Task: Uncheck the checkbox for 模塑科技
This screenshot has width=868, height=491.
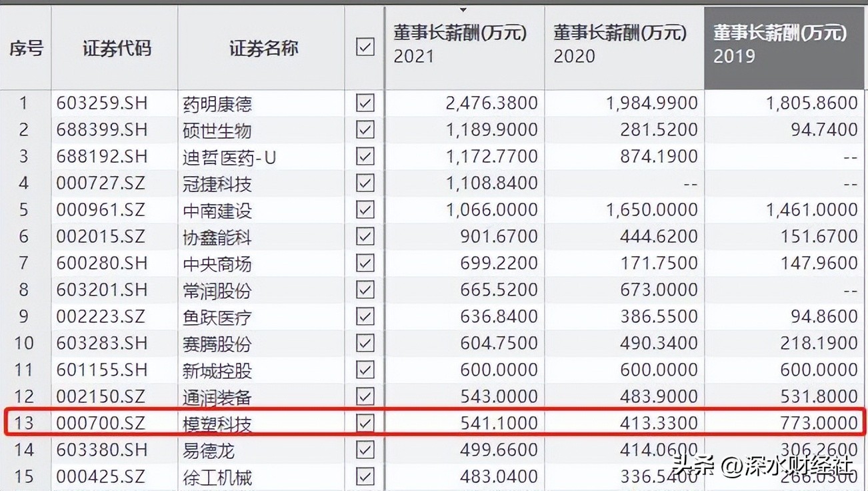Action: [365, 423]
